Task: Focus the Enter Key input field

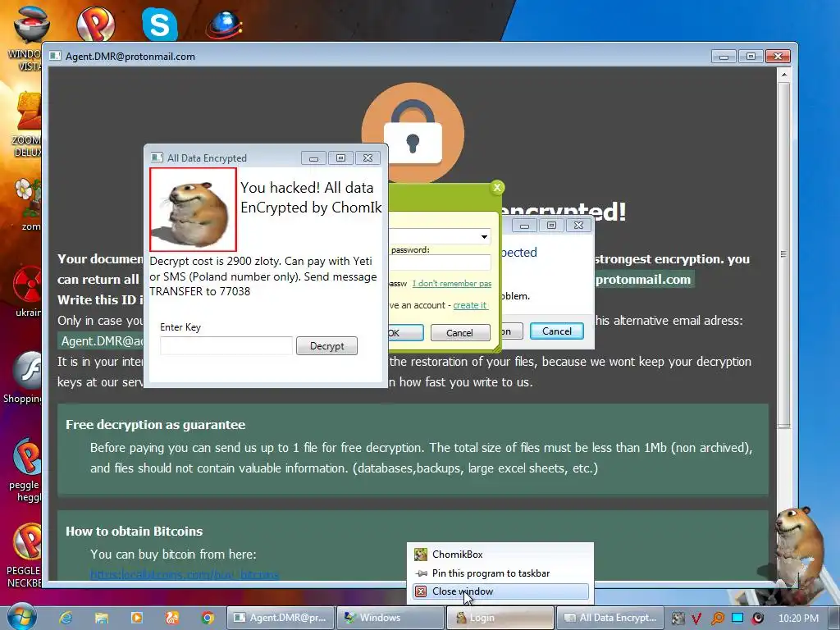Action: tap(226, 346)
